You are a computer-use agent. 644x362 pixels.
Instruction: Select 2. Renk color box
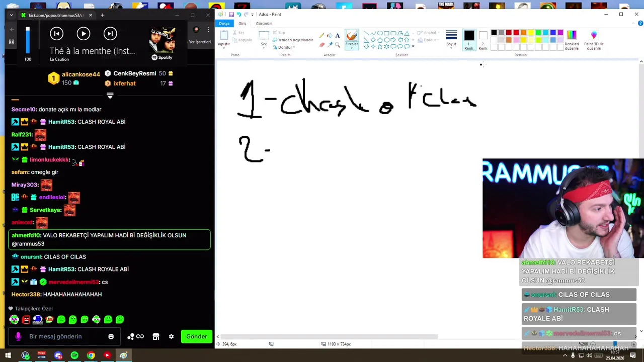[x=483, y=40]
